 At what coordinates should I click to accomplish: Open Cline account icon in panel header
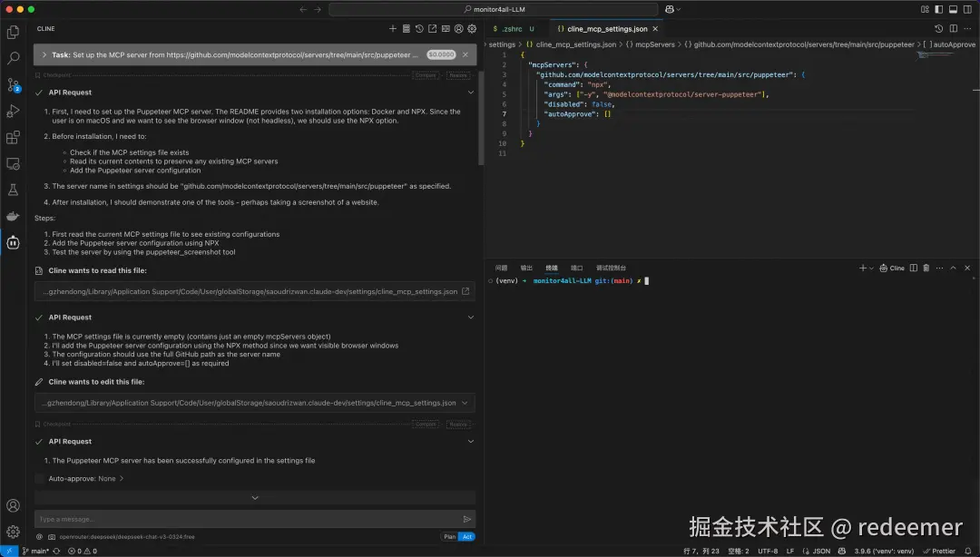[459, 29]
